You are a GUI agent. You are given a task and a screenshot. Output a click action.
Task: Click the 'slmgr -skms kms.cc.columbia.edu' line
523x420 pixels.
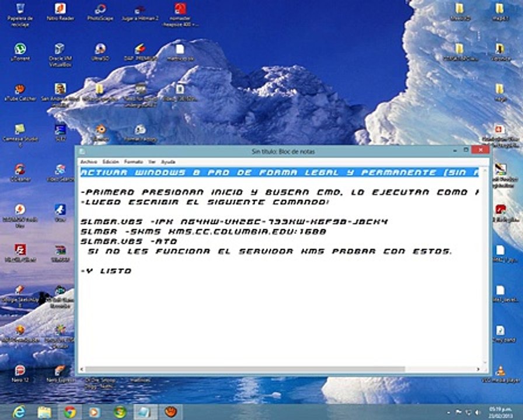pyautogui.click(x=204, y=232)
